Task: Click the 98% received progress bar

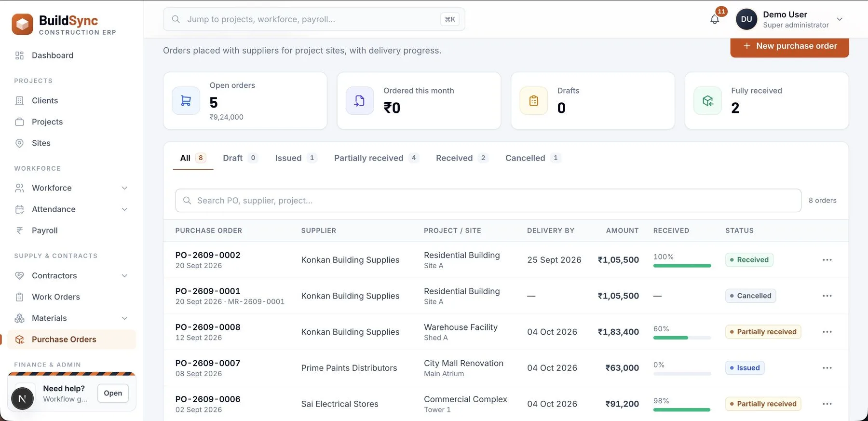Action: [x=682, y=410]
